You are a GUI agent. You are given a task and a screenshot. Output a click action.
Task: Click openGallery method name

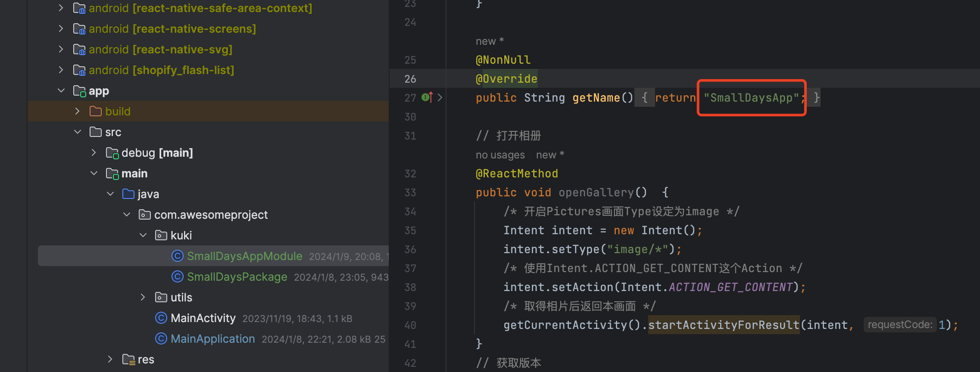tap(596, 192)
